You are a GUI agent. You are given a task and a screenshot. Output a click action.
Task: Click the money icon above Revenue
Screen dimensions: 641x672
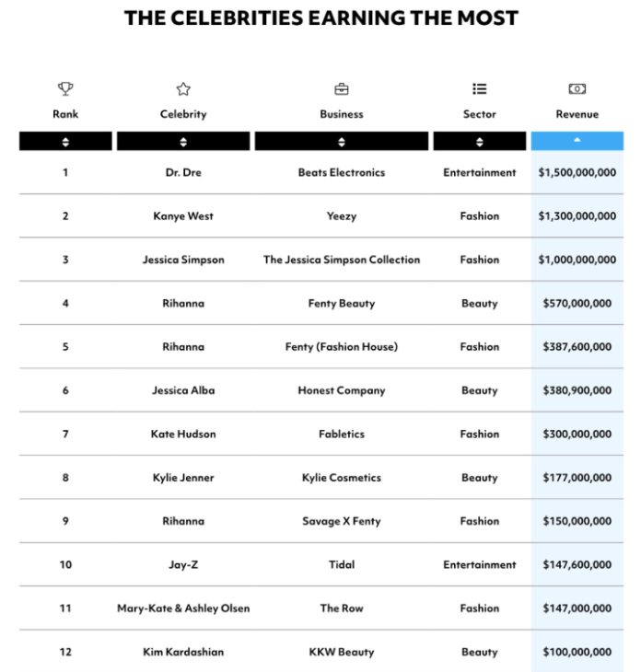tap(577, 89)
